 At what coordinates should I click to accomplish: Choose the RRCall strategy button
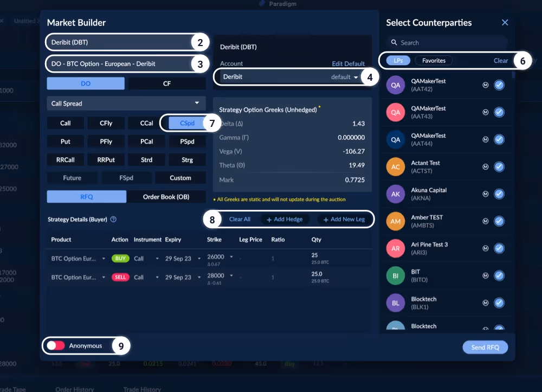click(x=66, y=160)
